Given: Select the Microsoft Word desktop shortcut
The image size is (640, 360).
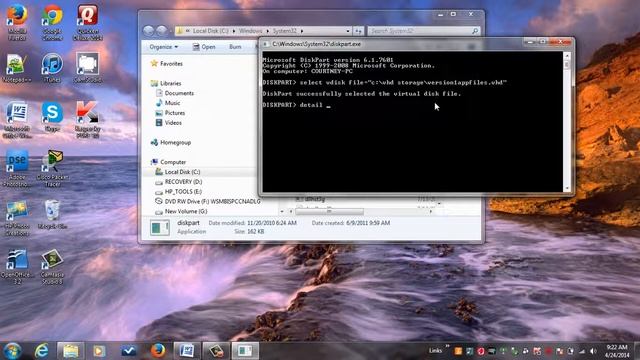Looking at the screenshot, I should [17, 120].
